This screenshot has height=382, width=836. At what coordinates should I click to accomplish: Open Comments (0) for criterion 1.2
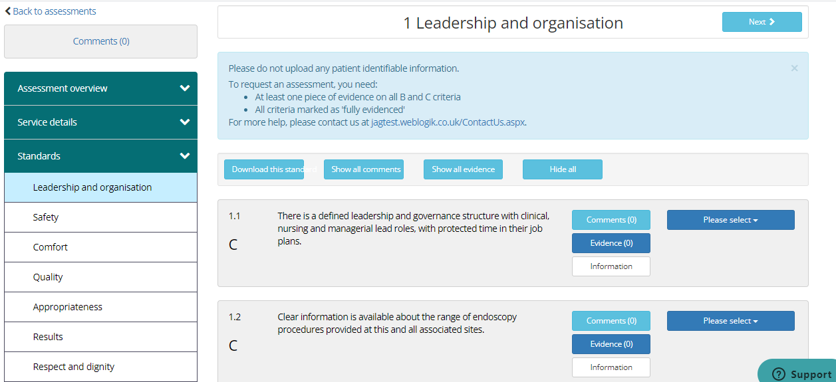point(611,321)
